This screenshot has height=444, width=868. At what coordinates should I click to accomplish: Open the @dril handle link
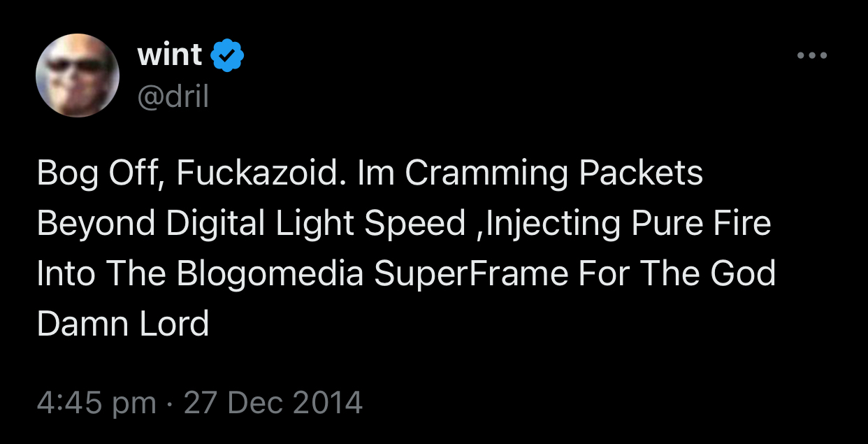[173, 97]
